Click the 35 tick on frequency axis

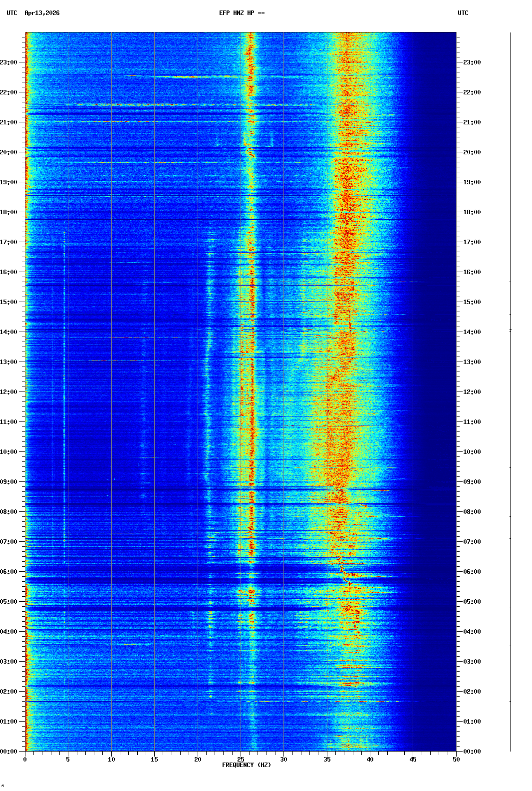[x=327, y=760]
